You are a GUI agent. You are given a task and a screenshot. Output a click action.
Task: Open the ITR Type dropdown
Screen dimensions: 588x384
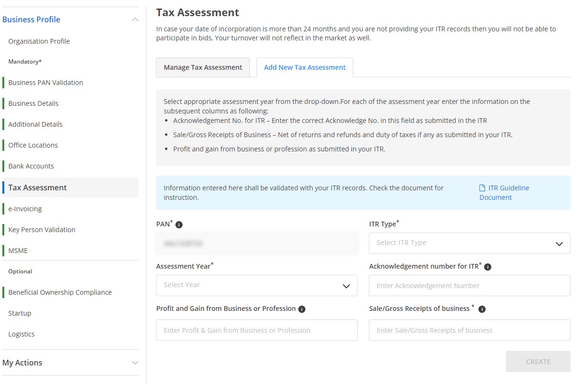(x=469, y=243)
